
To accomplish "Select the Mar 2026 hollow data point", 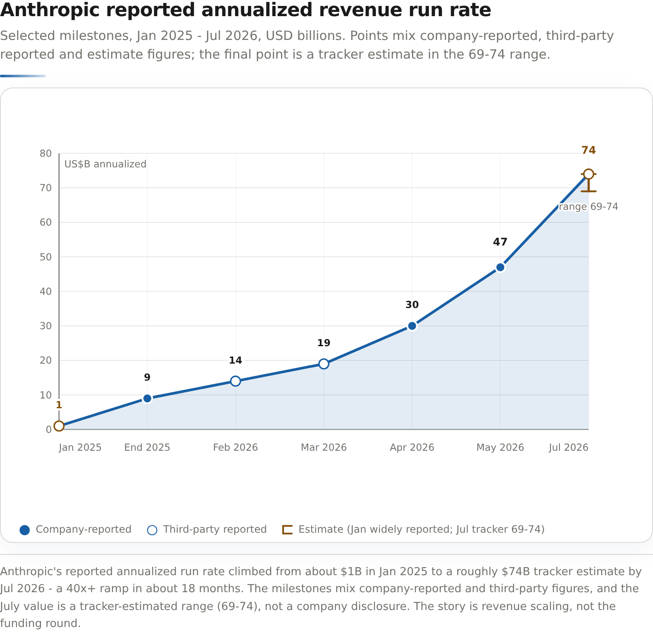I will click(x=324, y=364).
